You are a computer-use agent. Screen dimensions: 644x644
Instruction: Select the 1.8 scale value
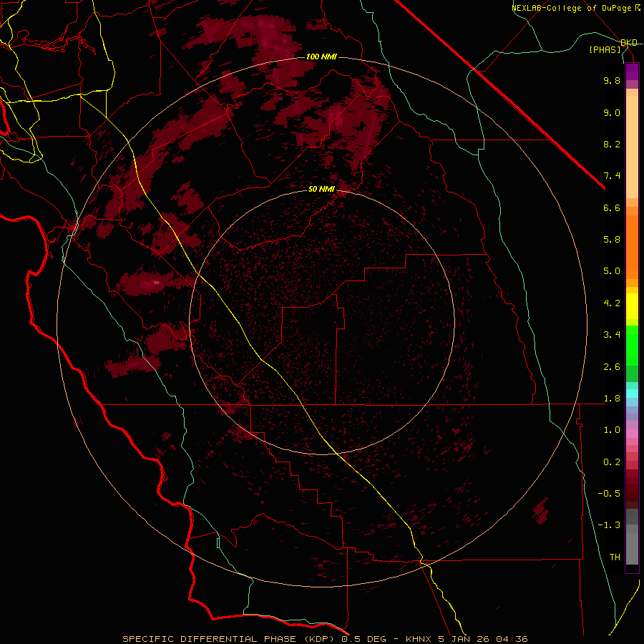(x=612, y=399)
